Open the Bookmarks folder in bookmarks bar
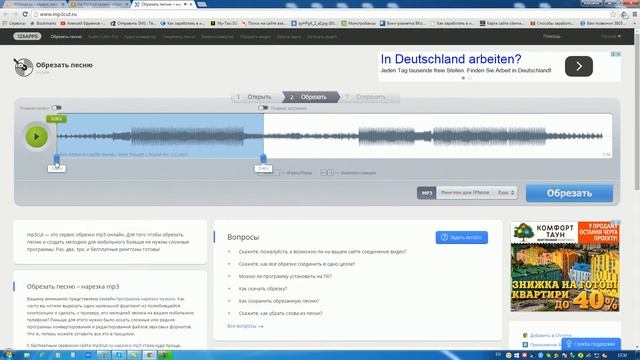This screenshot has width=640, height=360. (43, 23)
